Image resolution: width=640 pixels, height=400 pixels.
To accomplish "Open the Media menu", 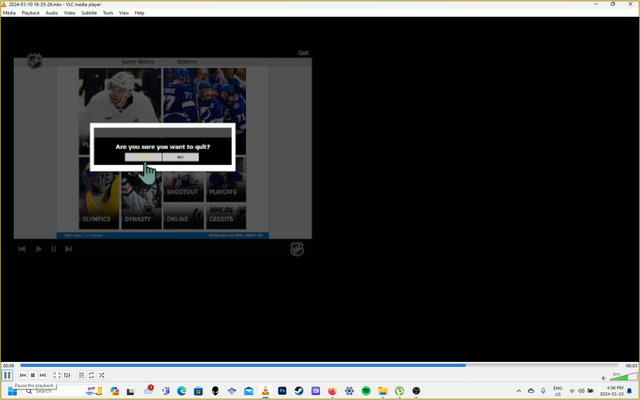I will [x=9, y=13].
